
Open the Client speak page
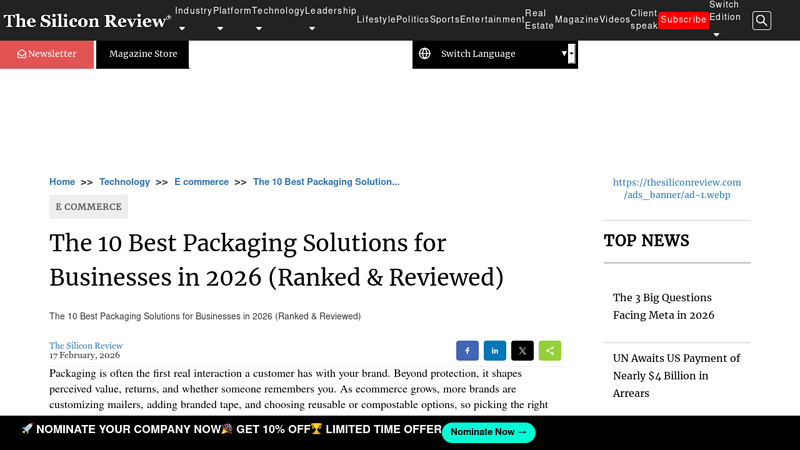point(644,19)
